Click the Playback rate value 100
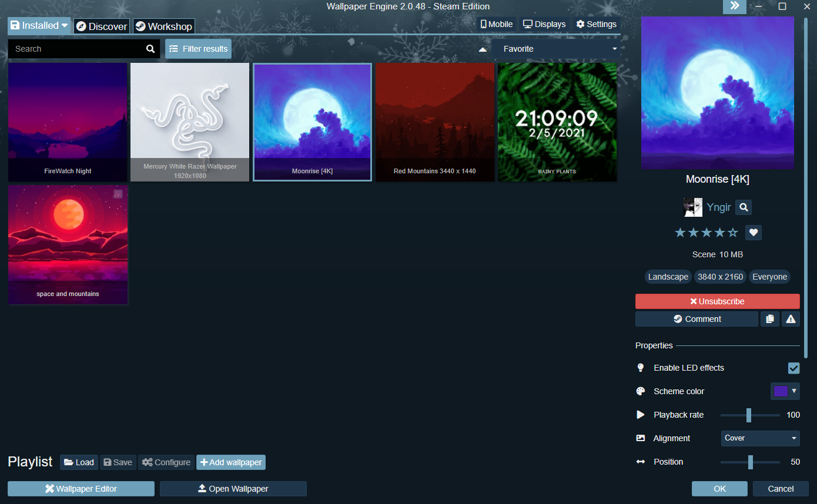 click(x=793, y=415)
